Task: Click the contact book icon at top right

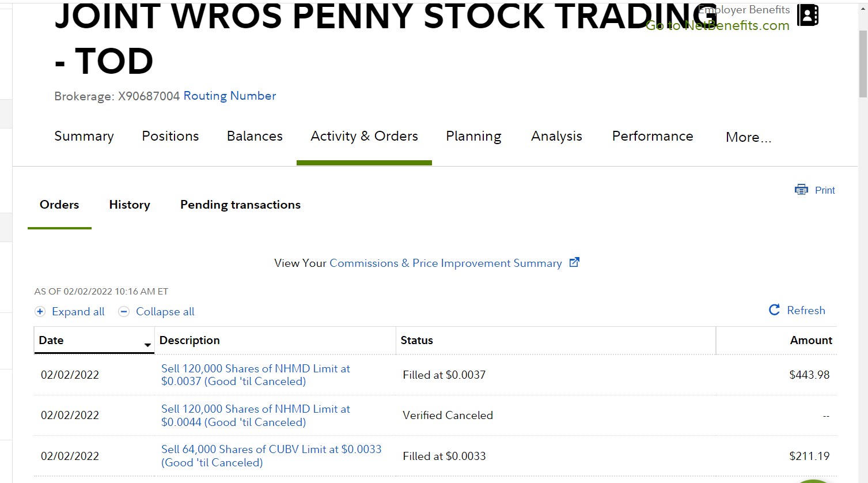Action: click(x=808, y=15)
